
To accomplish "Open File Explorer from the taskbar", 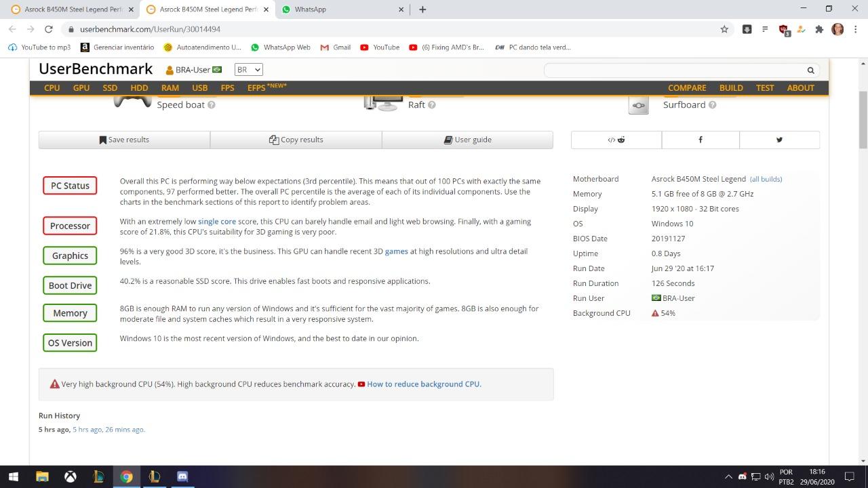I will (42, 476).
